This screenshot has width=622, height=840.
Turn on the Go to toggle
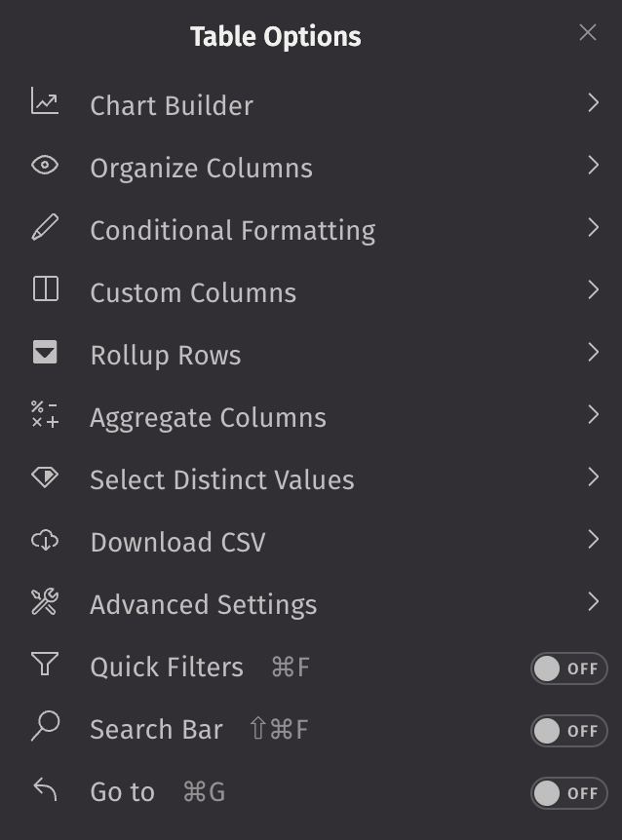point(568,793)
